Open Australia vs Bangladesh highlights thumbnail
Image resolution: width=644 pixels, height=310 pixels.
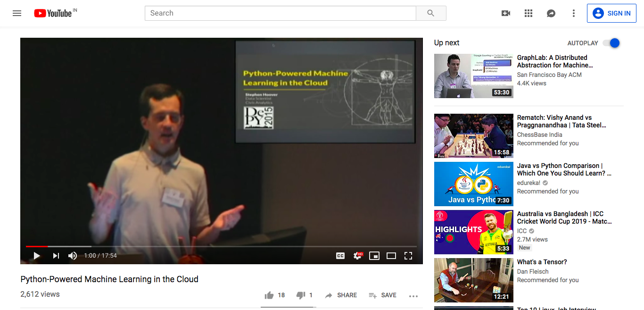pyautogui.click(x=474, y=232)
